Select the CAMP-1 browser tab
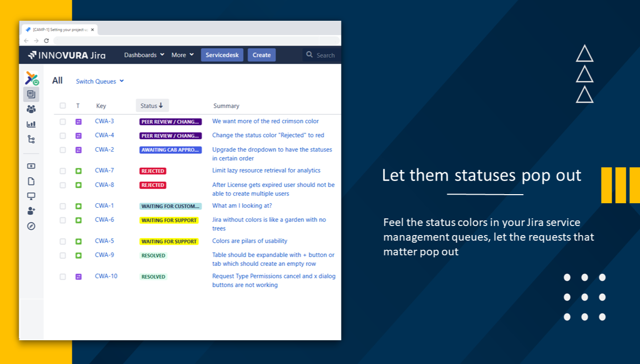This screenshot has width=640, height=364. (59, 30)
